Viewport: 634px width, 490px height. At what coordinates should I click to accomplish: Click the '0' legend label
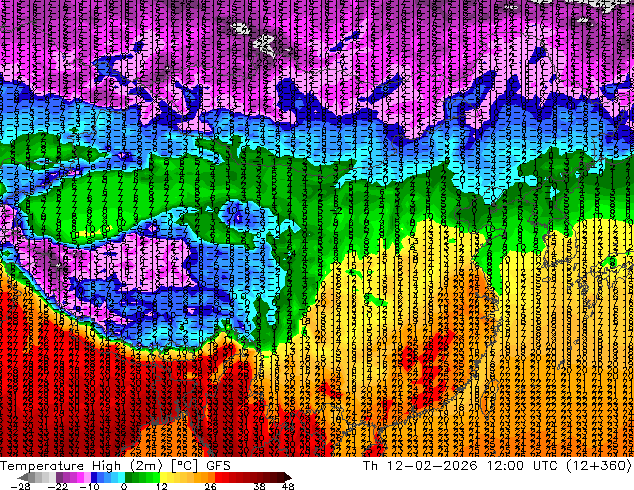pos(124,486)
